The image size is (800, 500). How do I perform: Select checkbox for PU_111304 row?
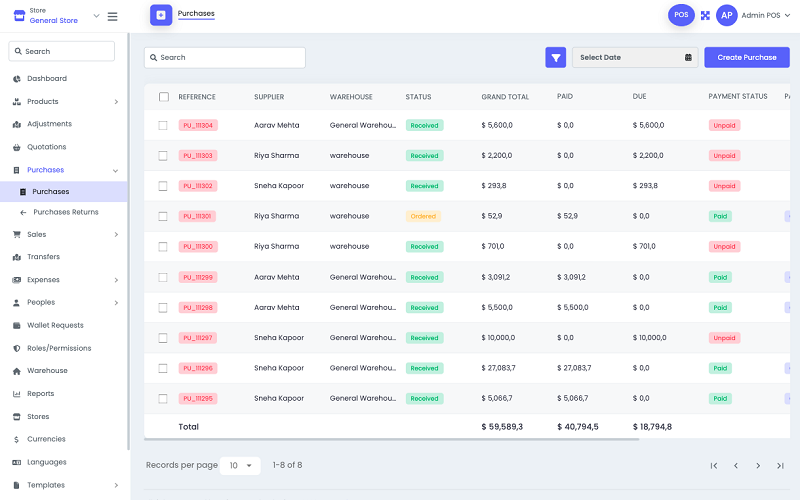pyautogui.click(x=164, y=125)
